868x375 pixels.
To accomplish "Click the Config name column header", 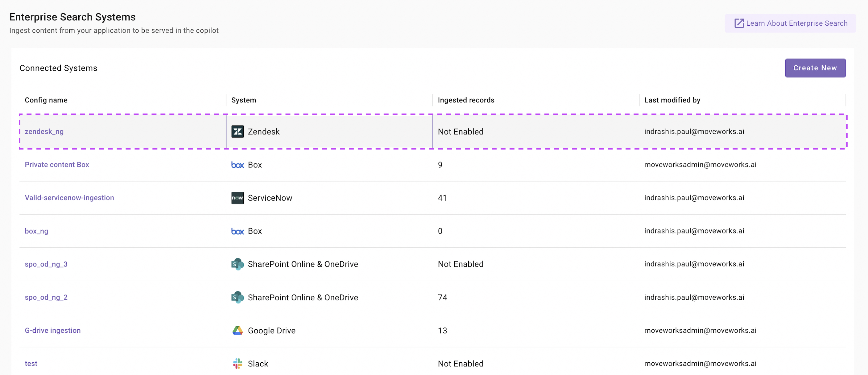I will (x=46, y=100).
